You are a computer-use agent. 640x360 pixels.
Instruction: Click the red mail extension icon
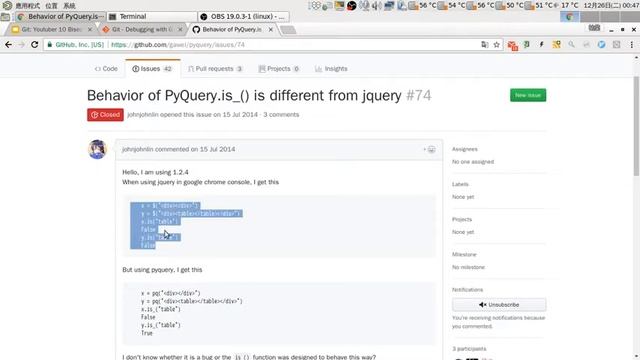(x=512, y=45)
